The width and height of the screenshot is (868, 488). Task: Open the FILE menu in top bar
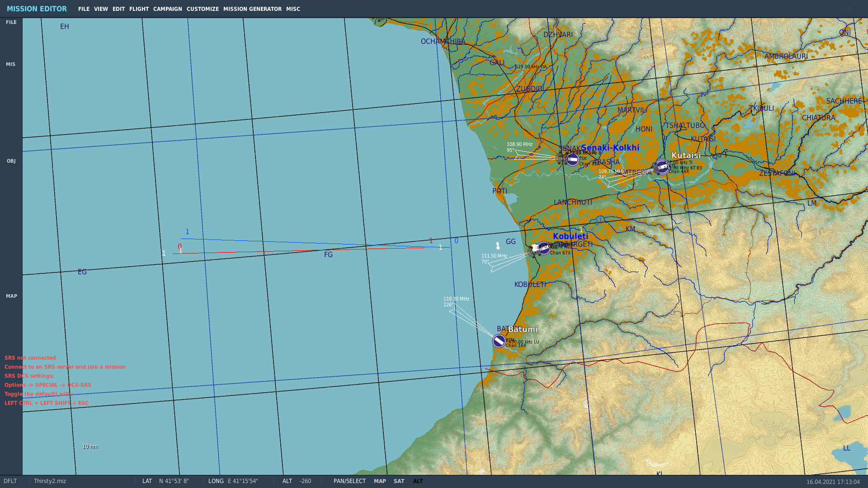[84, 9]
